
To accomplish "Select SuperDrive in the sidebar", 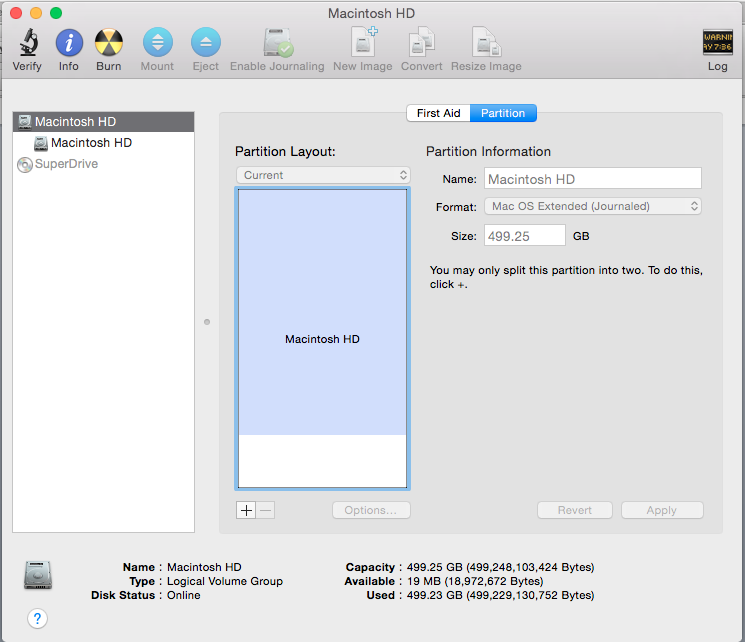I will tap(66, 164).
